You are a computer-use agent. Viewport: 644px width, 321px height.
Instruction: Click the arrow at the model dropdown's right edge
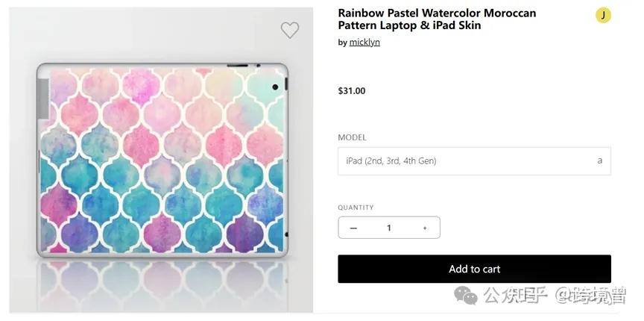pyautogui.click(x=599, y=160)
